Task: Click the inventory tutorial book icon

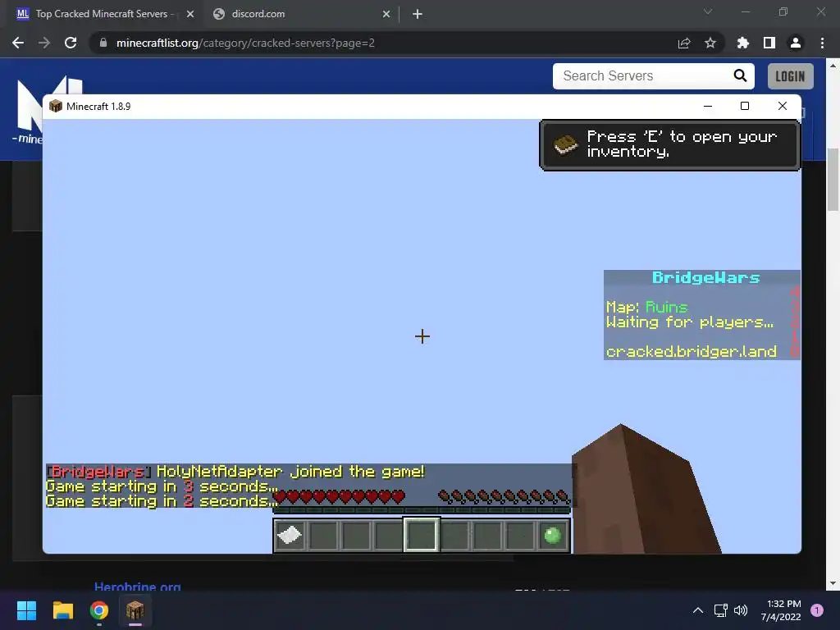Action: [x=565, y=144]
